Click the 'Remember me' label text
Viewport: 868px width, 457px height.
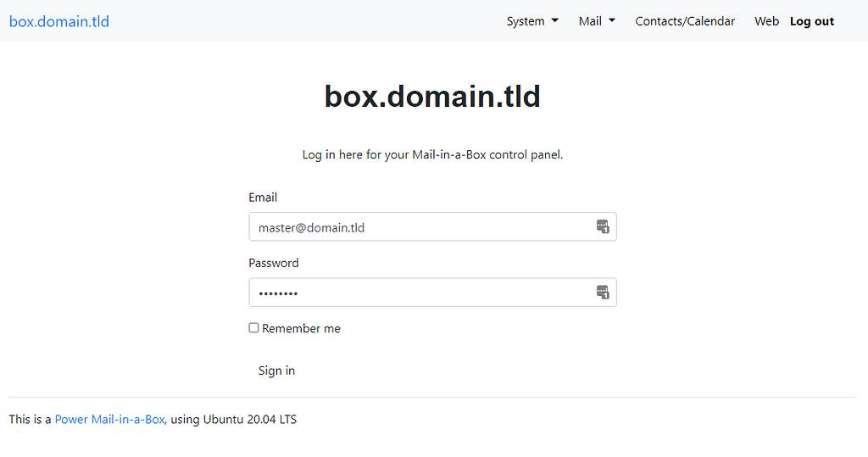click(x=301, y=329)
